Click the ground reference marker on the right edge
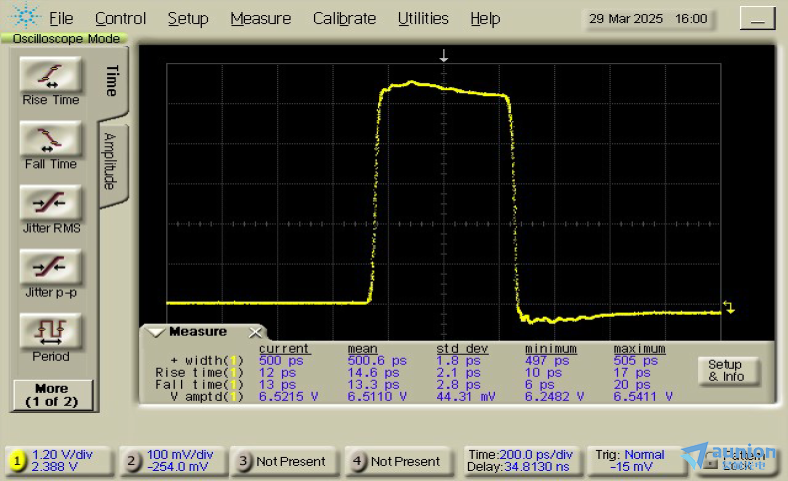 coord(729,308)
